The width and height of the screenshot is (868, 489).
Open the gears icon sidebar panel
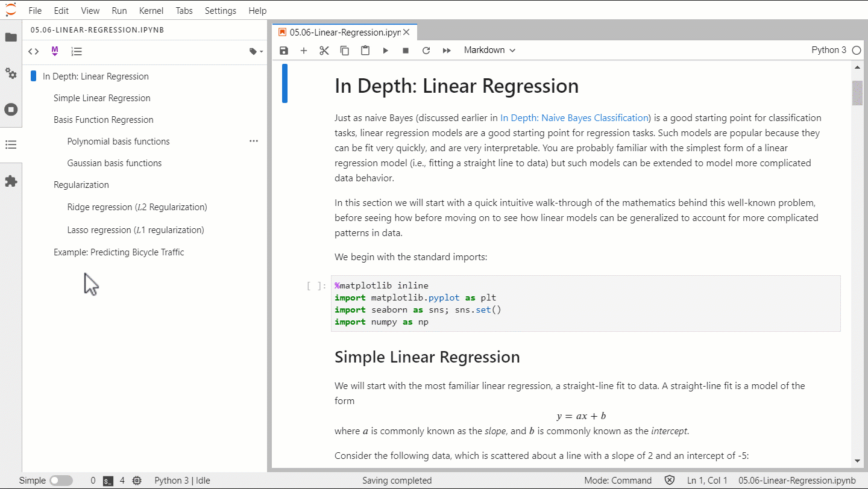coord(11,73)
